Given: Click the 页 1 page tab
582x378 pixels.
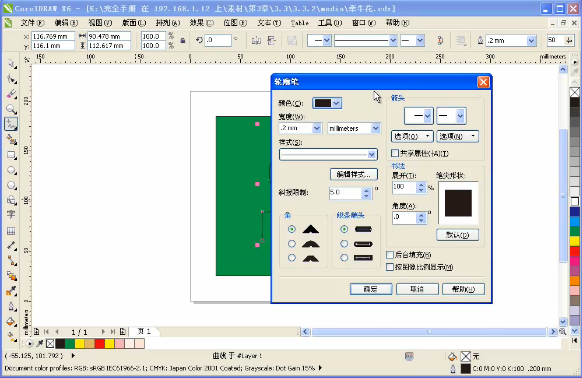Looking at the screenshot, I should point(144,331).
